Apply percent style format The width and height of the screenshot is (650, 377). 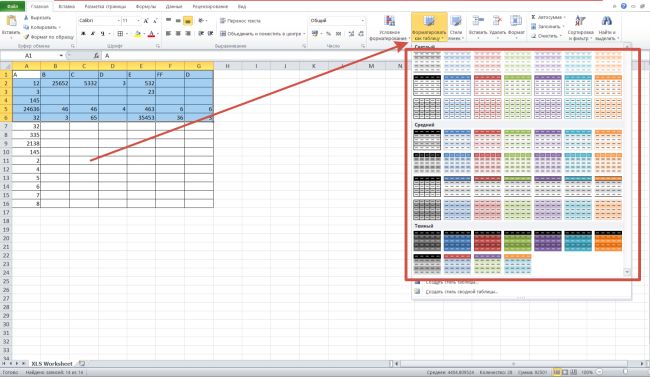[328, 34]
